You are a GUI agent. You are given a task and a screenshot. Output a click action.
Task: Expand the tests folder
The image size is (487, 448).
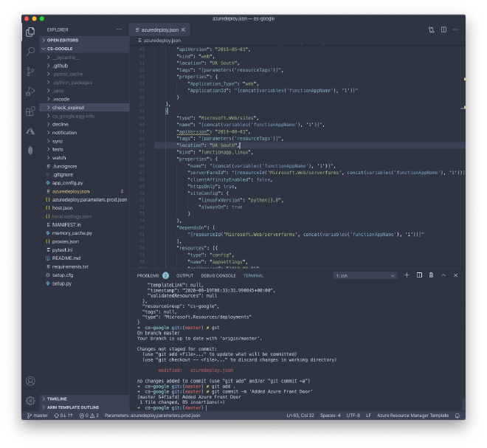pyautogui.click(x=84, y=149)
